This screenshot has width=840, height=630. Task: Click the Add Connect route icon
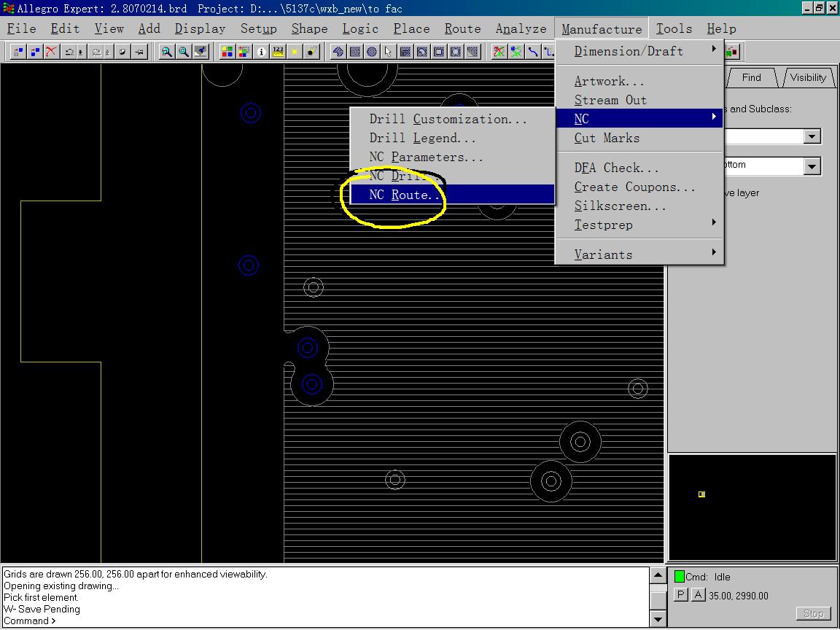[x=533, y=52]
